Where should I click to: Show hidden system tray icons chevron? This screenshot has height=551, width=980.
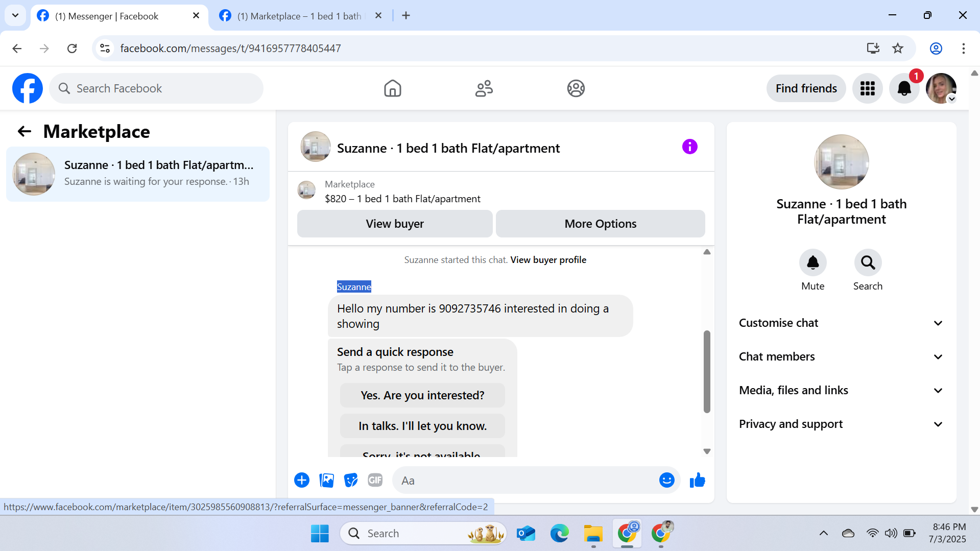[823, 533]
